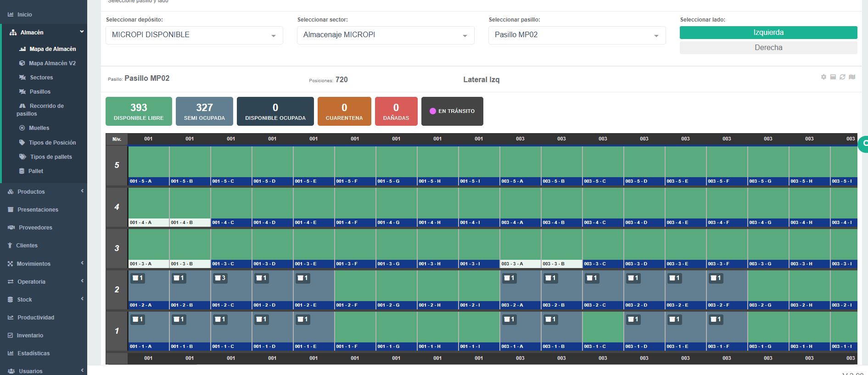Viewport: 868px width, 375px height.
Task: Click the Mapa Almacén V2 cube icon
Action: [x=22, y=63]
